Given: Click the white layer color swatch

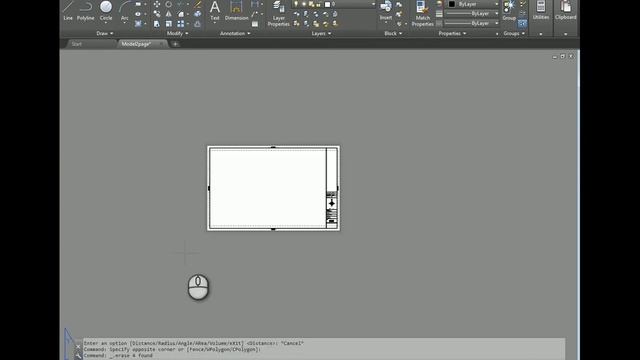Looking at the screenshot, I should tap(327, 4).
